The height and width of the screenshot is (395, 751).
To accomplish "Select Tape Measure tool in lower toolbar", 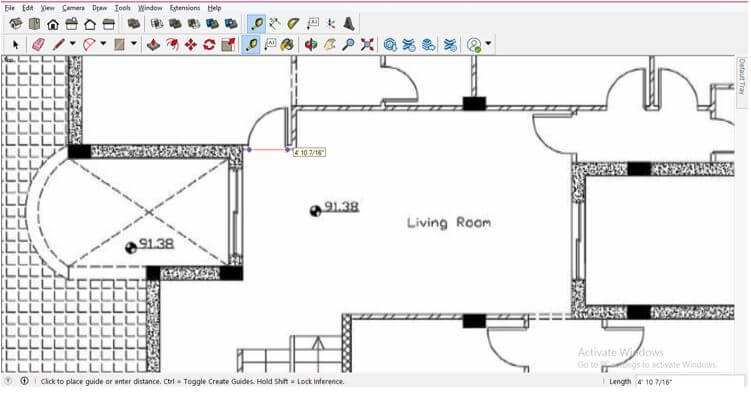I will coord(251,45).
